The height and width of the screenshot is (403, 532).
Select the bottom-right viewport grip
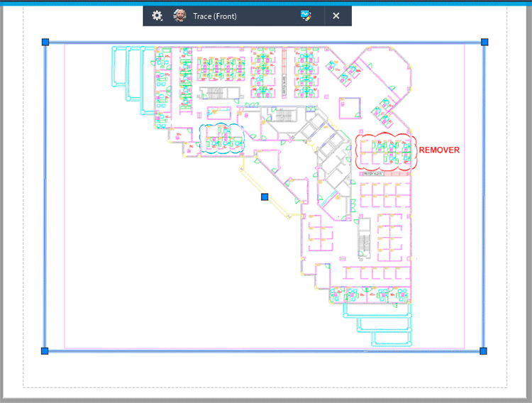click(x=484, y=351)
